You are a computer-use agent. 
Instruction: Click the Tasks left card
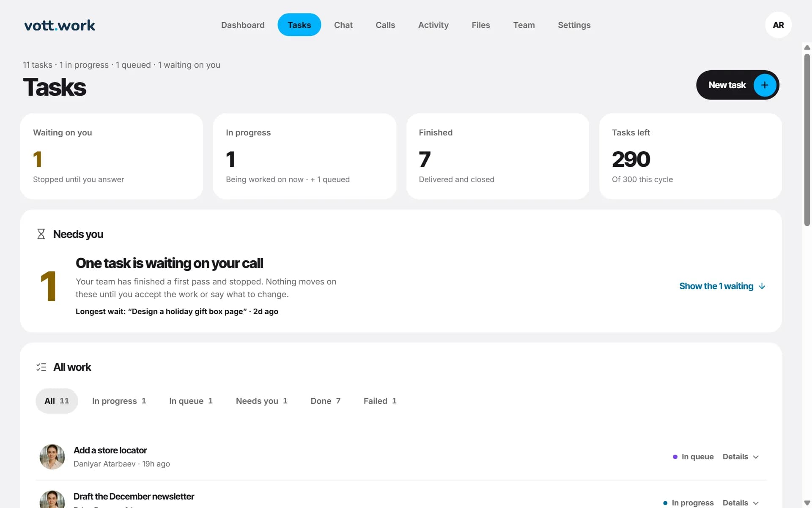click(x=690, y=156)
